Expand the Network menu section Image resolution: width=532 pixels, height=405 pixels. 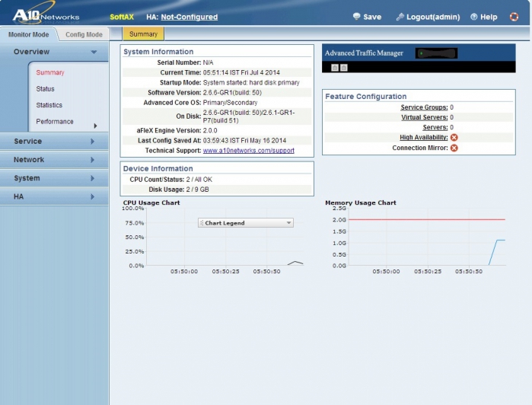pos(92,160)
